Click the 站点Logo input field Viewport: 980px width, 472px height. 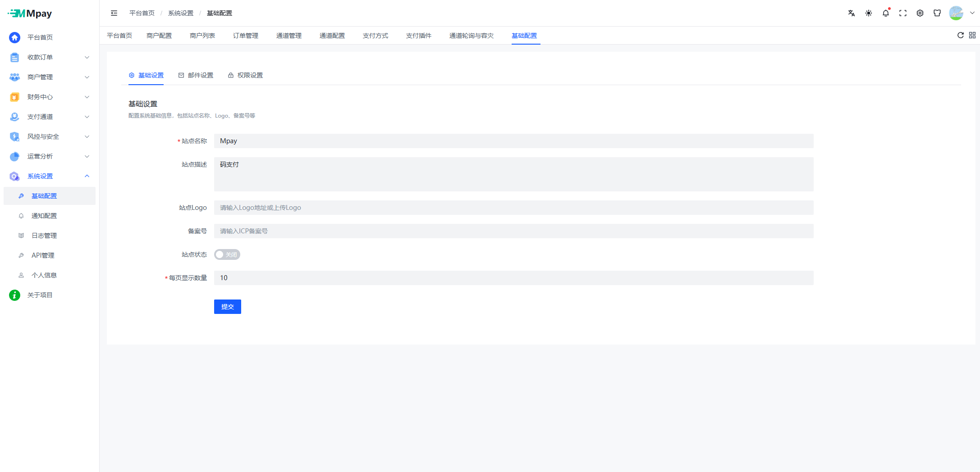(x=513, y=208)
